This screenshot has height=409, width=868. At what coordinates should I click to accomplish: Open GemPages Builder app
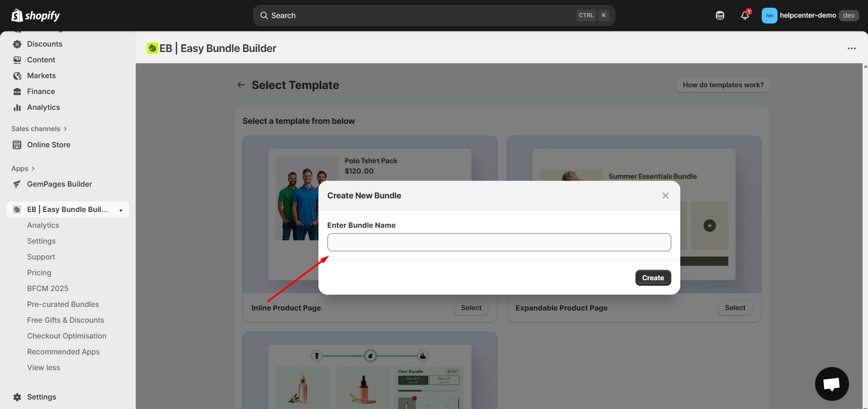60,184
